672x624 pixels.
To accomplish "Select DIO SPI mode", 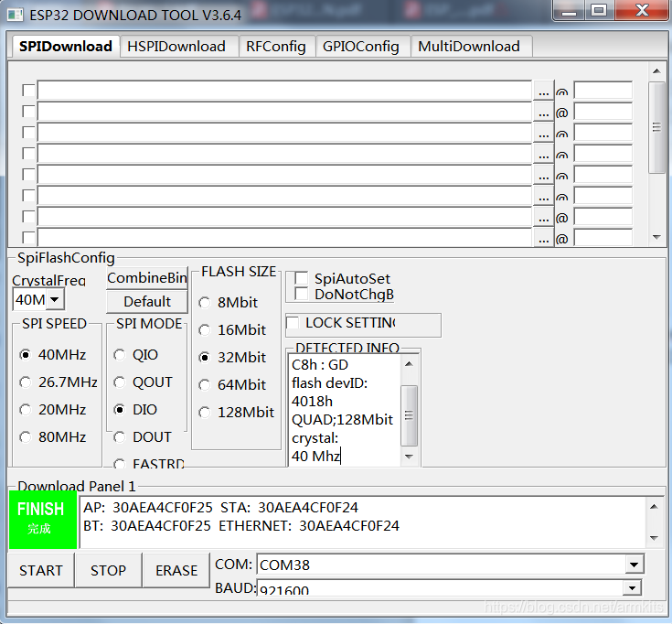I will click(119, 410).
